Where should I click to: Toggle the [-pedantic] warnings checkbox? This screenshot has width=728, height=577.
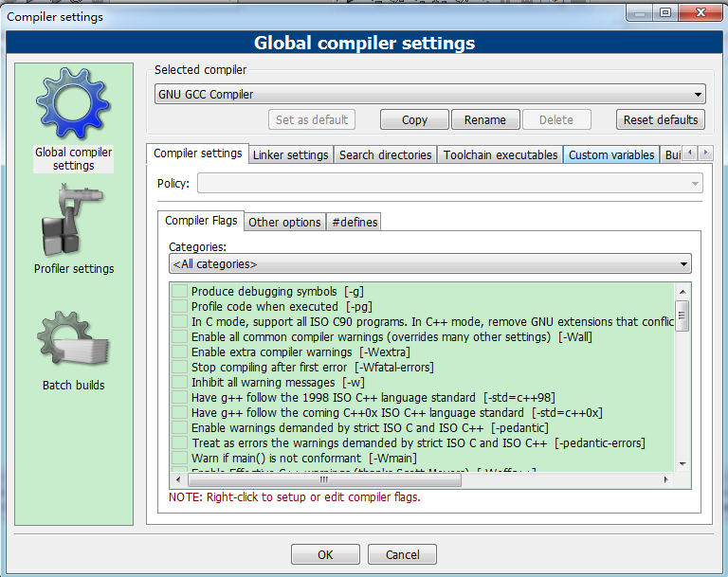click(179, 427)
